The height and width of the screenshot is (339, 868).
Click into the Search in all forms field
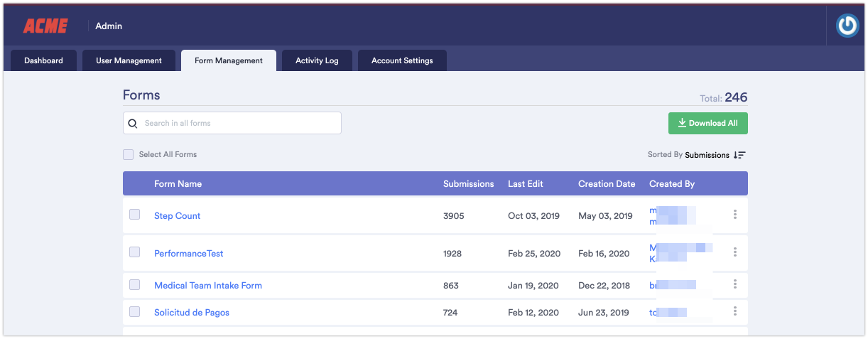point(239,124)
